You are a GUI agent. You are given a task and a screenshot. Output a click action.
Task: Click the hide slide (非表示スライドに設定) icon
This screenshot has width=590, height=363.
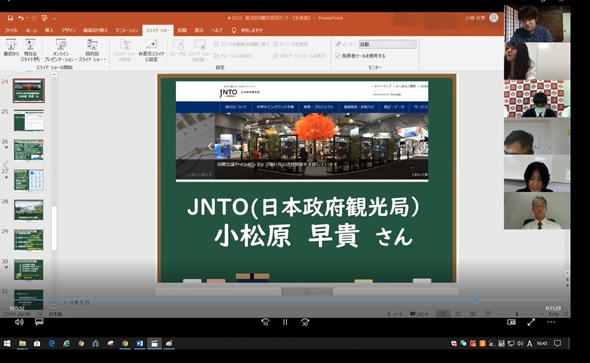point(151,50)
